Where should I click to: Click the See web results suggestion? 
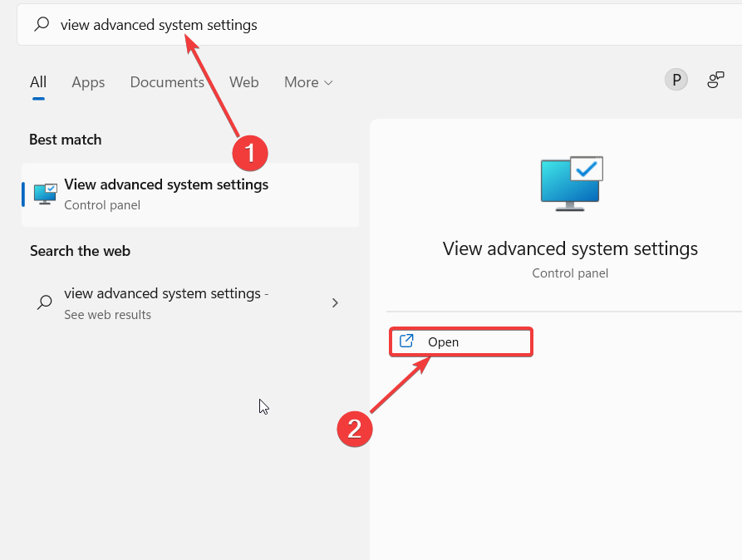[x=109, y=314]
